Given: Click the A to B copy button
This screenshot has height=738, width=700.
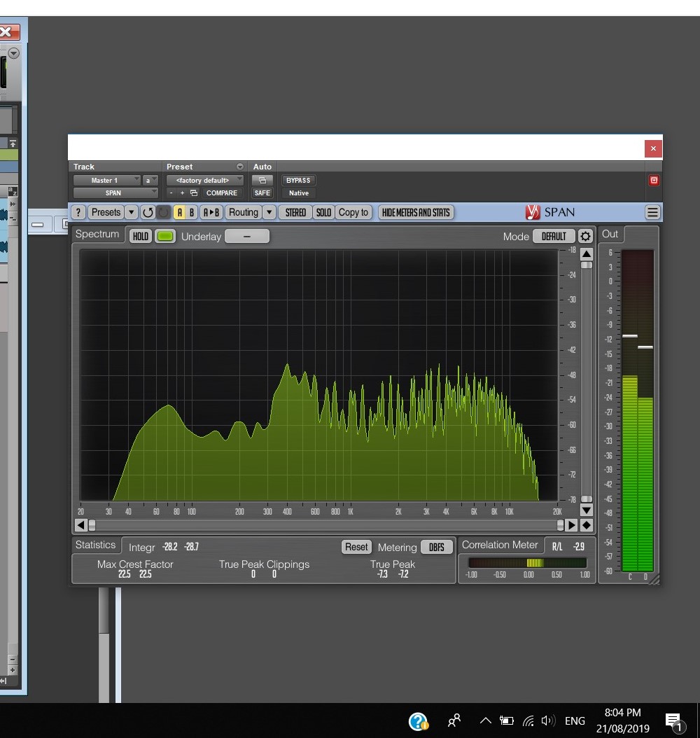Looking at the screenshot, I should (x=211, y=212).
